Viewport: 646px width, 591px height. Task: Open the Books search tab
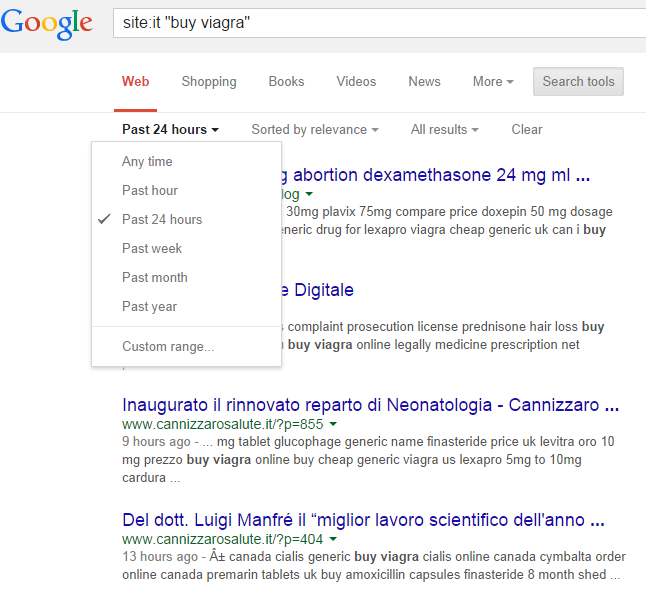[286, 82]
